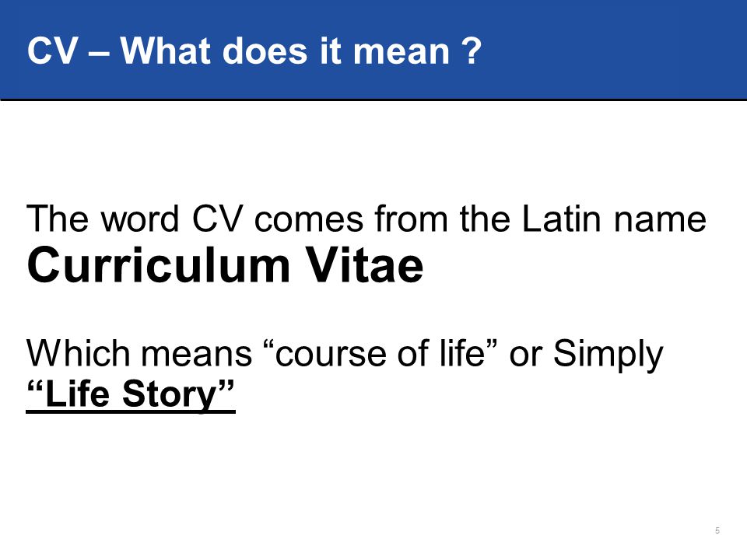
Task: Click the word "Which" starting the second paragraph
Action: coord(78,353)
